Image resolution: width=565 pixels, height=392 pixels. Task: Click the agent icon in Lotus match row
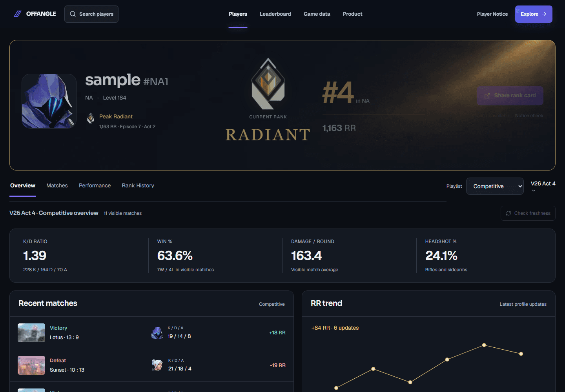[x=157, y=333]
